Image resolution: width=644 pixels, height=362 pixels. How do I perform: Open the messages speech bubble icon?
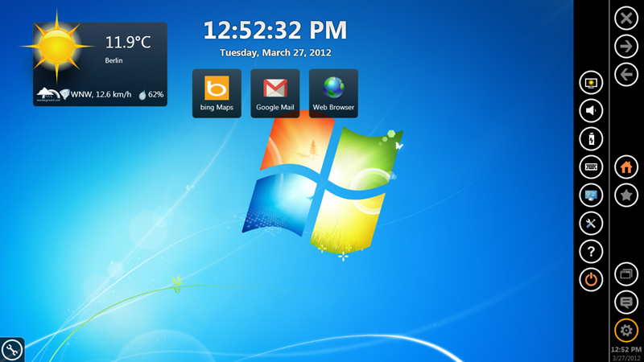(626, 302)
